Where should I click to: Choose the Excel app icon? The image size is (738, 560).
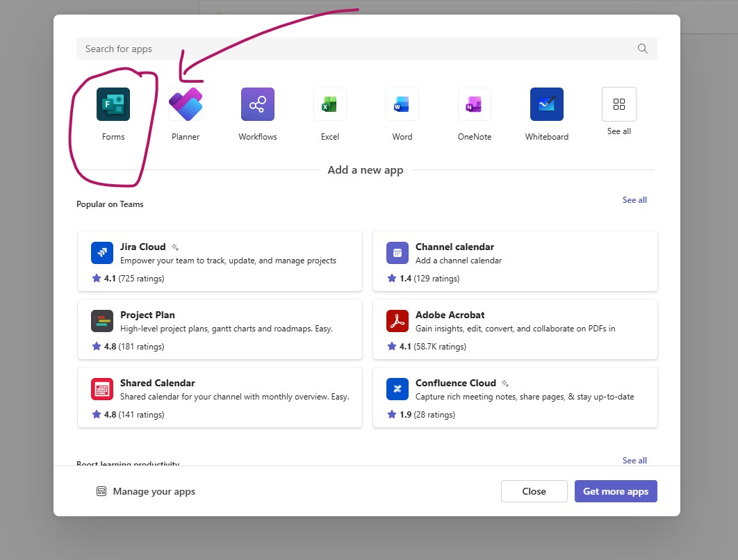point(330,105)
